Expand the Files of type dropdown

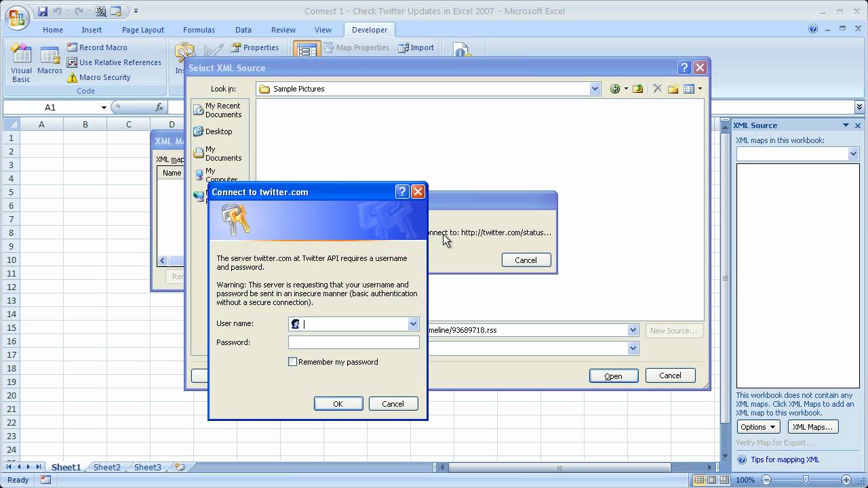pos(633,348)
